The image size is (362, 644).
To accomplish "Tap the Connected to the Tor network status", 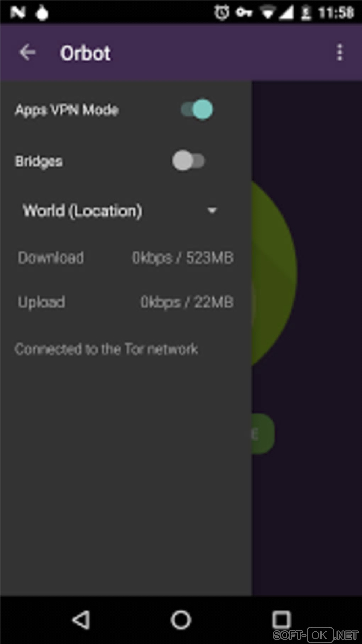I will point(106,349).
